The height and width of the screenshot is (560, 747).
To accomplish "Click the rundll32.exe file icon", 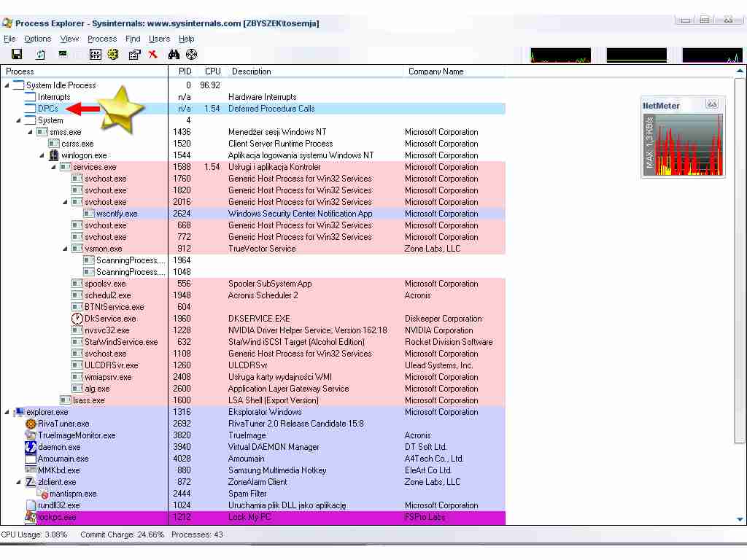I will (x=31, y=505).
